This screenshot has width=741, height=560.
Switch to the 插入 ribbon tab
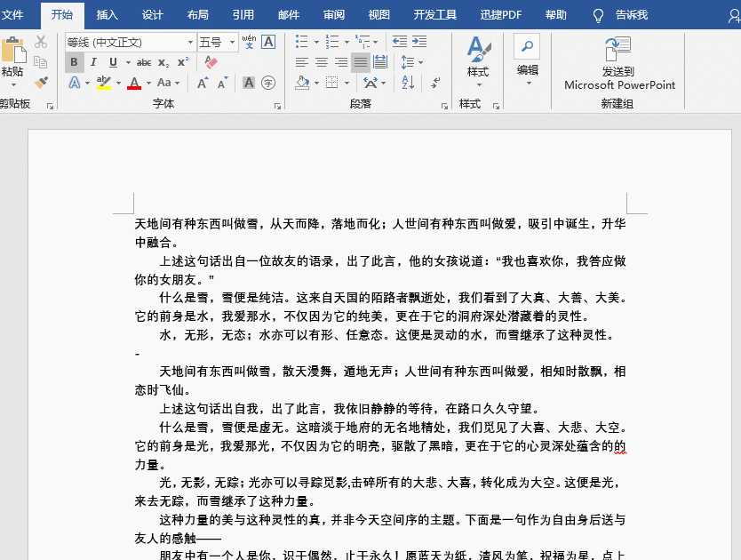point(107,14)
